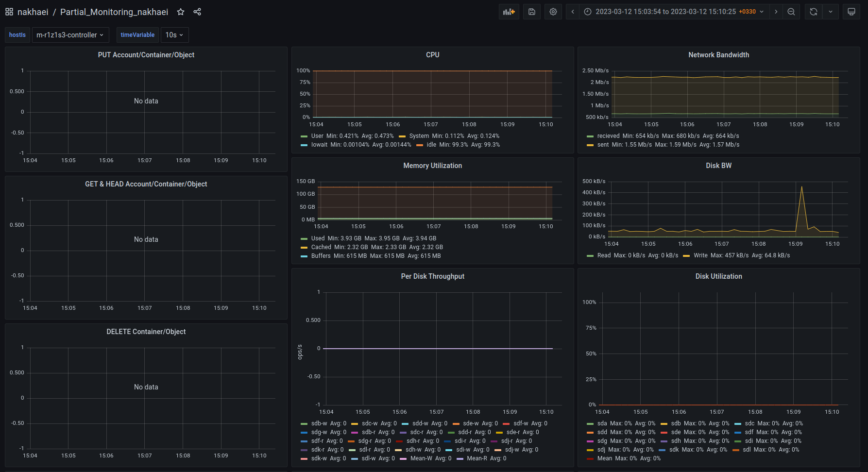The width and height of the screenshot is (868, 472).
Task: Toggle Write series in Disk BW legend
Action: point(700,255)
